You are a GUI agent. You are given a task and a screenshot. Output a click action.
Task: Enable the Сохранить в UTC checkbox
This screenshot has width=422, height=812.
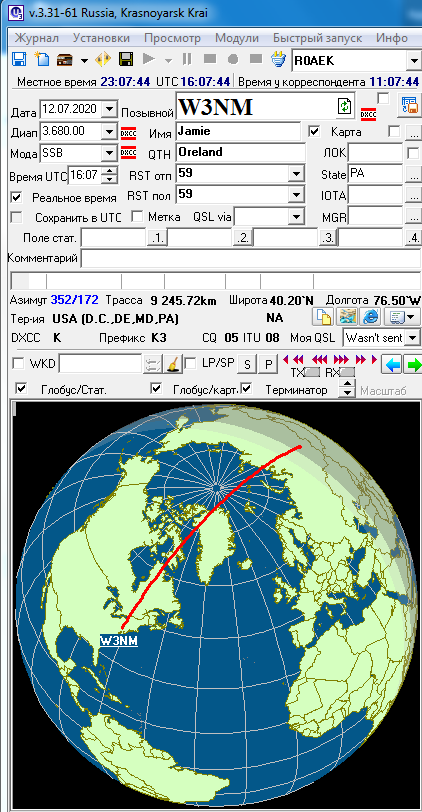tap(17, 217)
